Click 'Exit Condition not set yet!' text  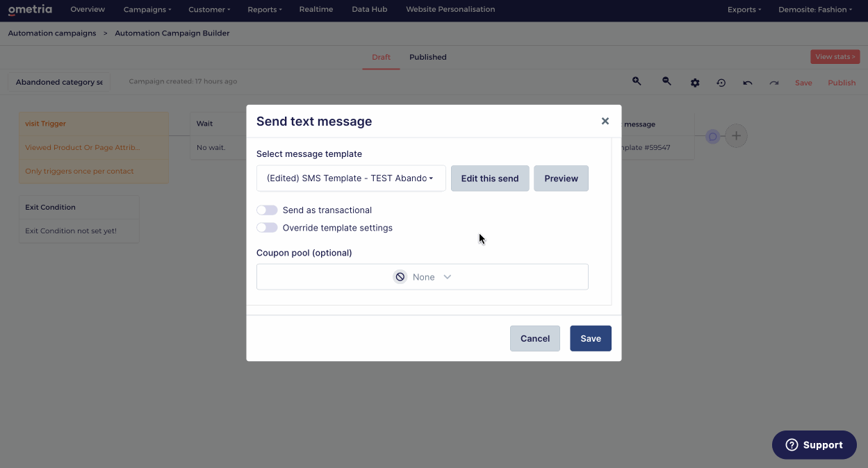[x=71, y=231]
